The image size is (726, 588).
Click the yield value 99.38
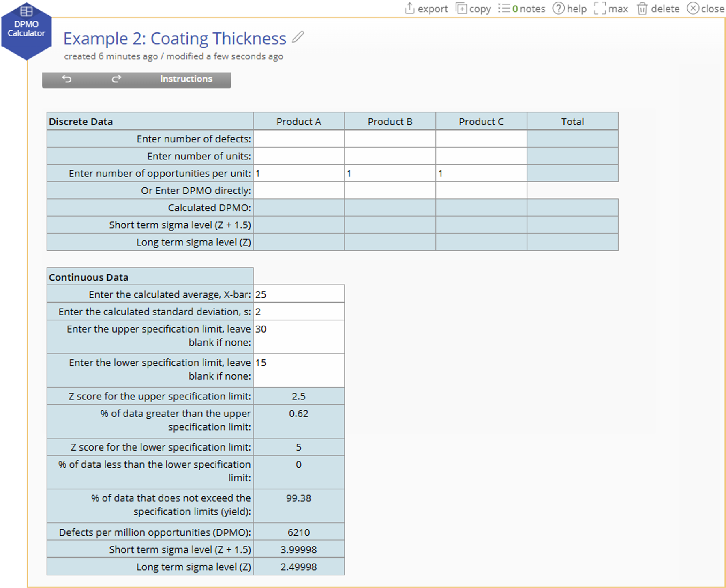pos(299,498)
